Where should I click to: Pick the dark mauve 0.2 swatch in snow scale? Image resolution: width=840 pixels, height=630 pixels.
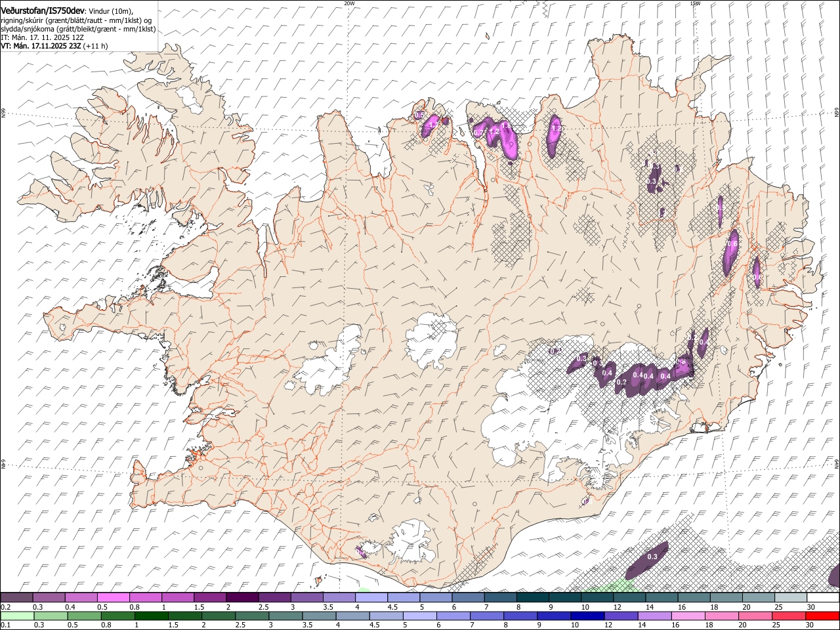pyautogui.click(x=16, y=598)
